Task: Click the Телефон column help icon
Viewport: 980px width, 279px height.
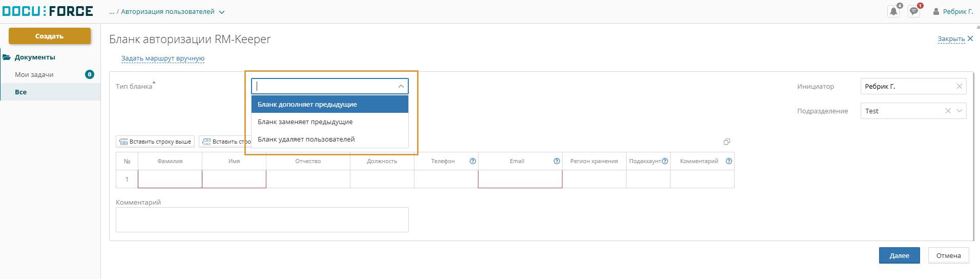Action: 473,161
